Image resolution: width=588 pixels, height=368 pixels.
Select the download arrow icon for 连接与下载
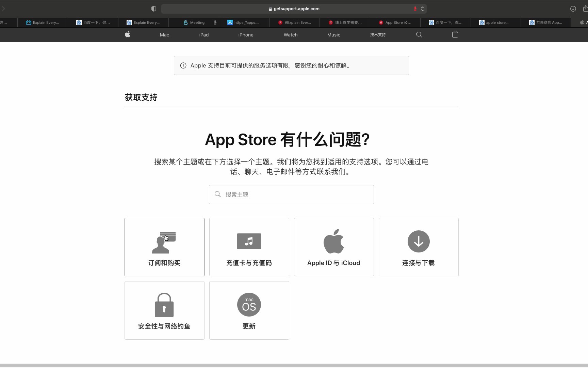click(418, 242)
